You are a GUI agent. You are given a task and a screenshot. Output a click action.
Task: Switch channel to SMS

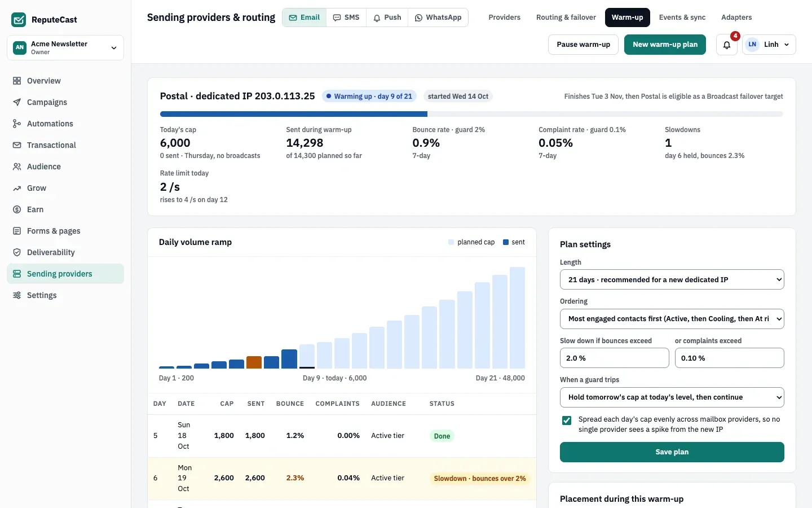pyautogui.click(x=346, y=17)
